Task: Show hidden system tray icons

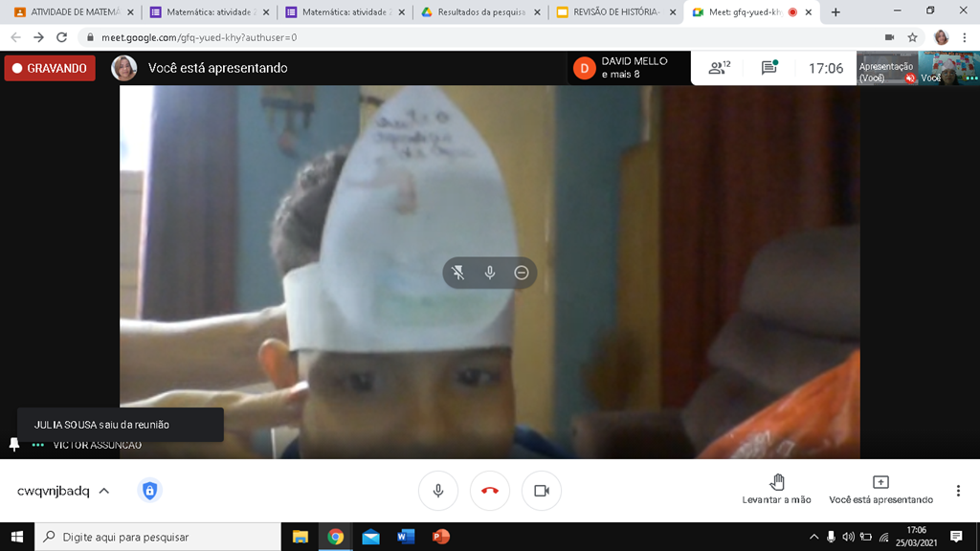Action: pyautogui.click(x=813, y=537)
